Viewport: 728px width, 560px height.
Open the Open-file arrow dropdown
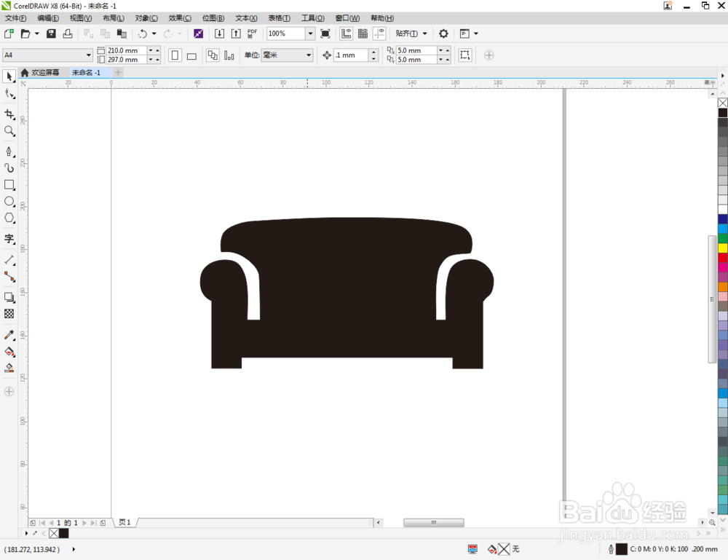tap(36, 33)
